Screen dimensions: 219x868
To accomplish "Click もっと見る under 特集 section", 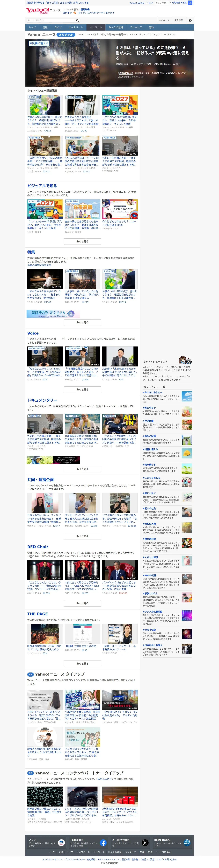I will point(82,322).
